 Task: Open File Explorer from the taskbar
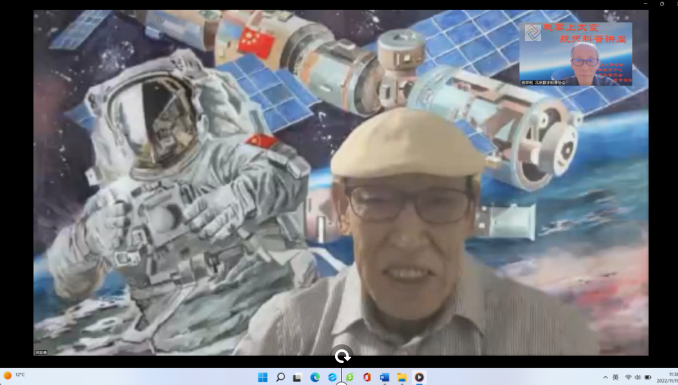coord(402,377)
